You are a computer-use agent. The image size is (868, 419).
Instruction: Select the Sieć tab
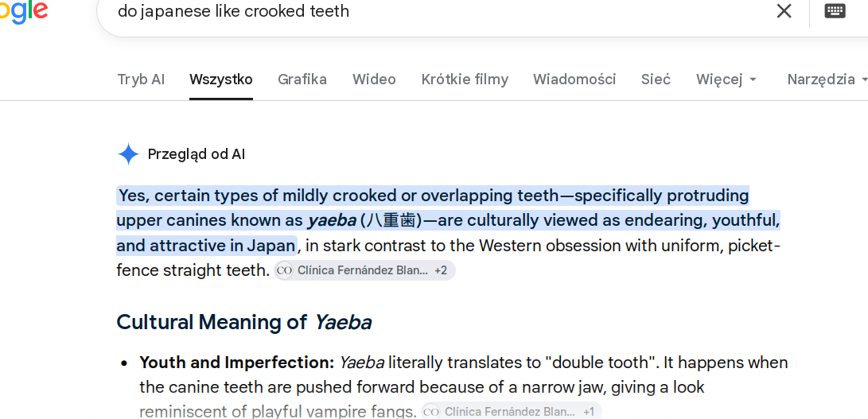pos(656,80)
